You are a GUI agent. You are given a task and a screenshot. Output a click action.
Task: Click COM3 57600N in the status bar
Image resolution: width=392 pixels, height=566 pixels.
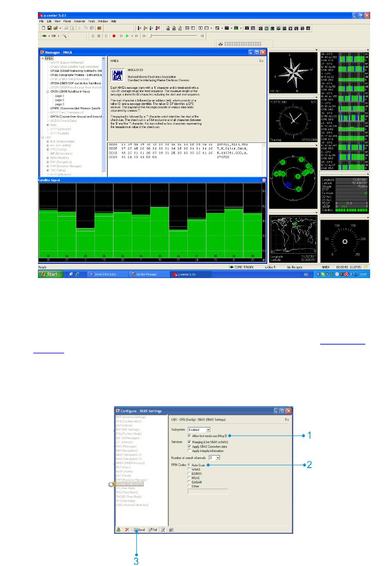click(243, 268)
